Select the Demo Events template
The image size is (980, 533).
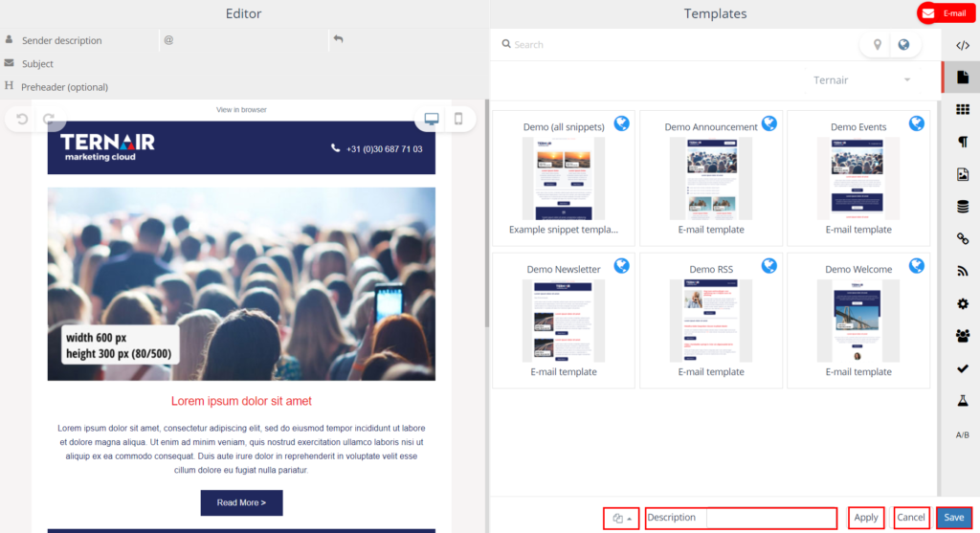(858, 178)
